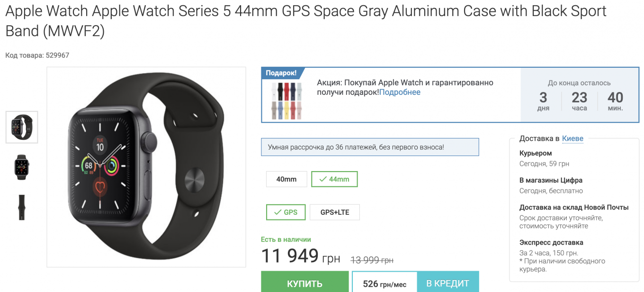Click the "Подарок!" promotion ribbon
The width and height of the screenshot is (644, 292).
coord(281,73)
